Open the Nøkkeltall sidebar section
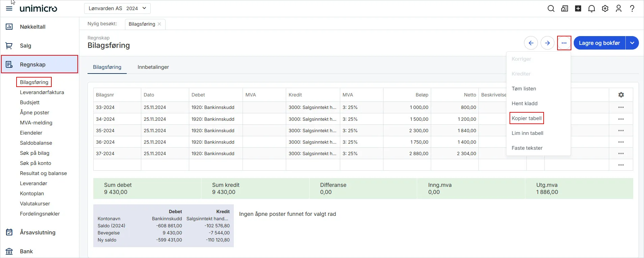 pyautogui.click(x=40, y=27)
